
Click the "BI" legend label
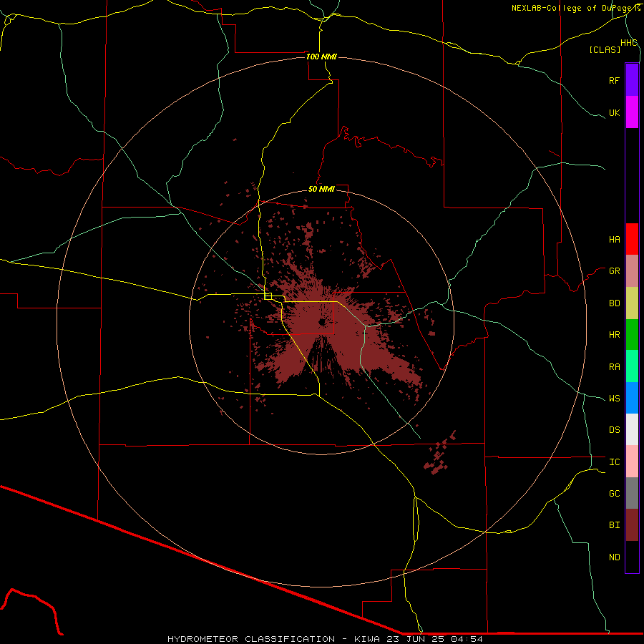pos(614,525)
